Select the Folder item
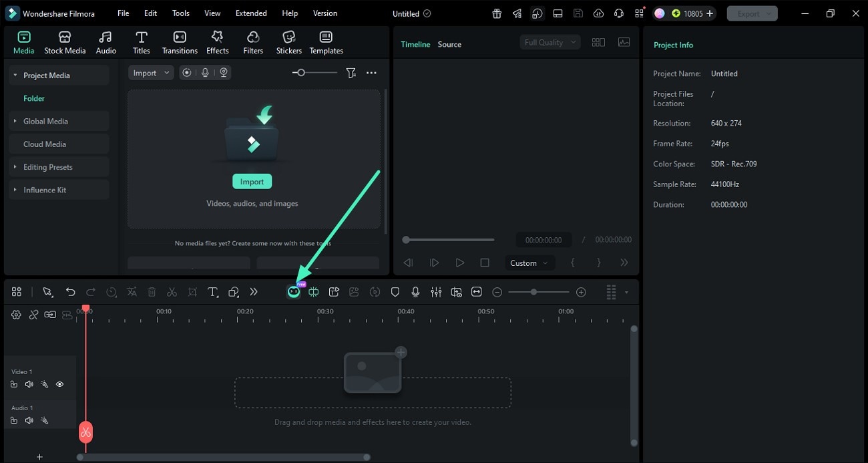The height and width of the screenshot is (463, 868). tap(34, 98)
